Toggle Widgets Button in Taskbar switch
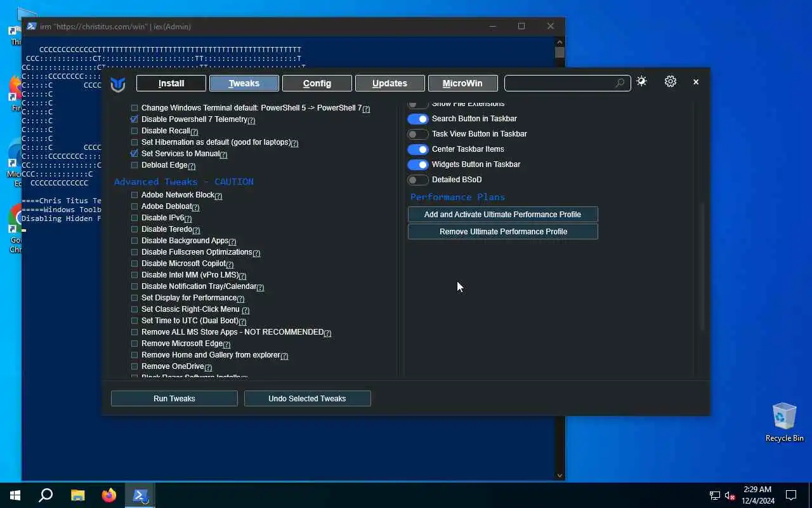The width and height of the screenshot is (812, 508). [418, 164]
